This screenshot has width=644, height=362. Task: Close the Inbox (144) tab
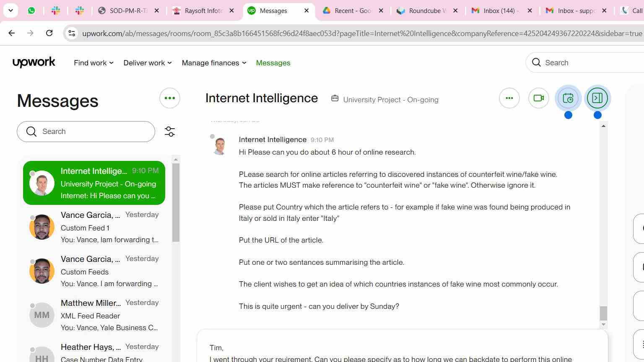[x=530, y=10]
